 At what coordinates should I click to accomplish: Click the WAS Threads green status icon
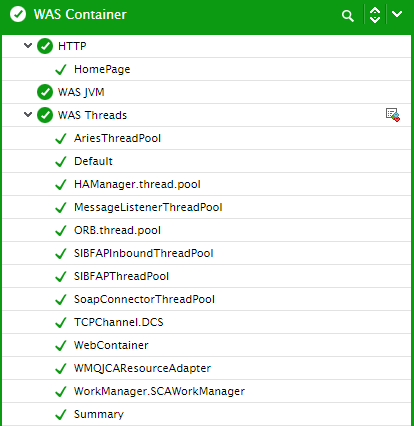[x=45, y=115]
